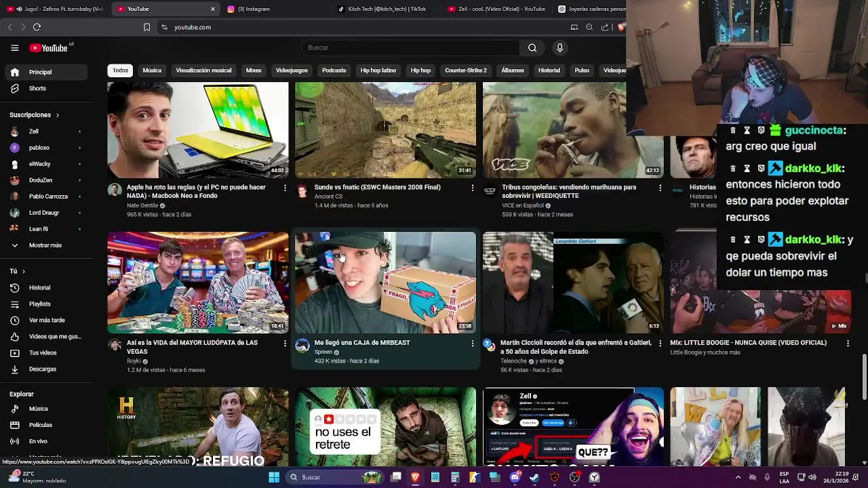
Task: Close the active YouTube browser tab
Action: pos(213,9)
